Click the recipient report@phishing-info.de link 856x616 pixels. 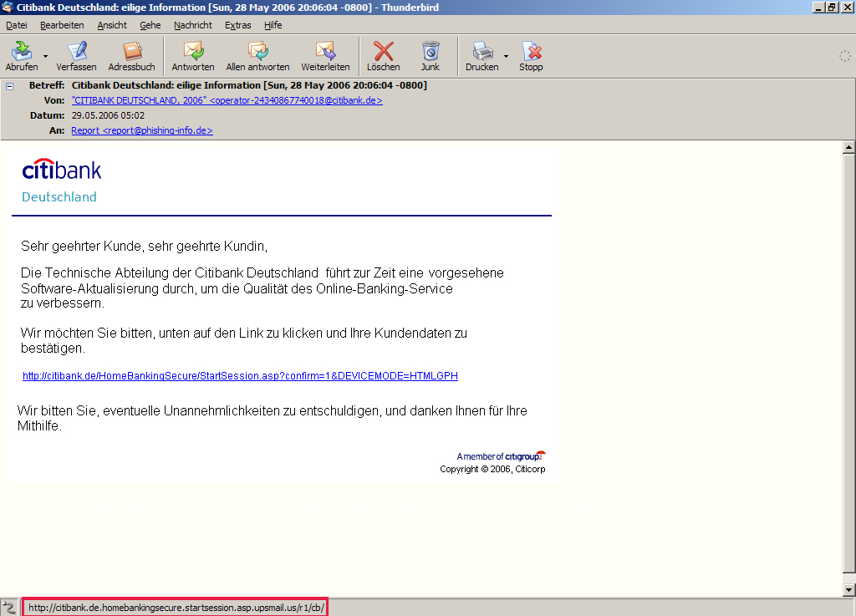pos(142,130)
